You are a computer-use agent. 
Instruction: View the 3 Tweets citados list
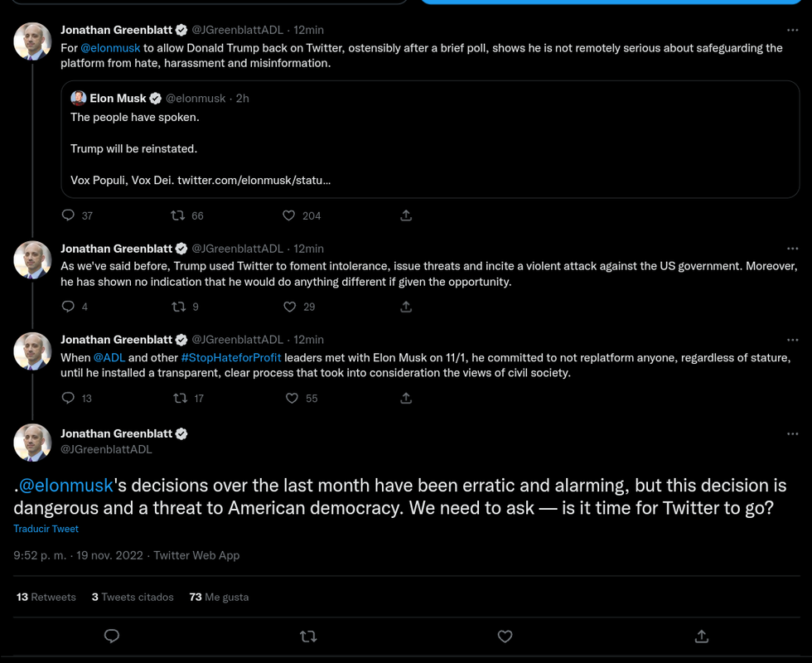click(x=133, y=597)
